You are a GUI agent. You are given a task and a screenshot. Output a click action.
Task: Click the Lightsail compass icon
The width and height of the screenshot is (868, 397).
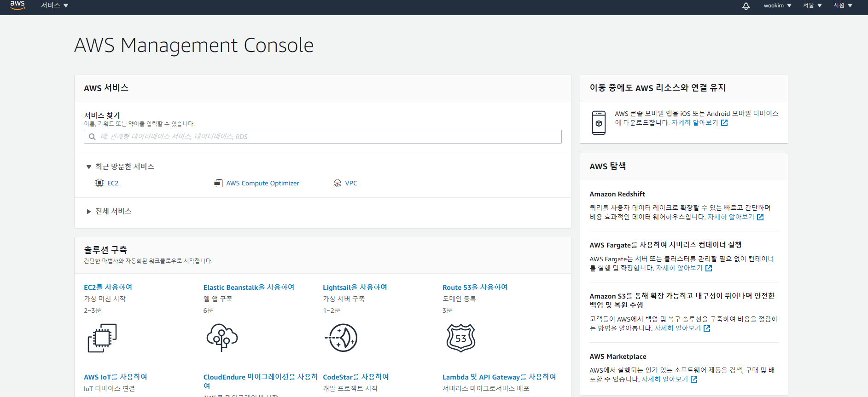point(341,338)
